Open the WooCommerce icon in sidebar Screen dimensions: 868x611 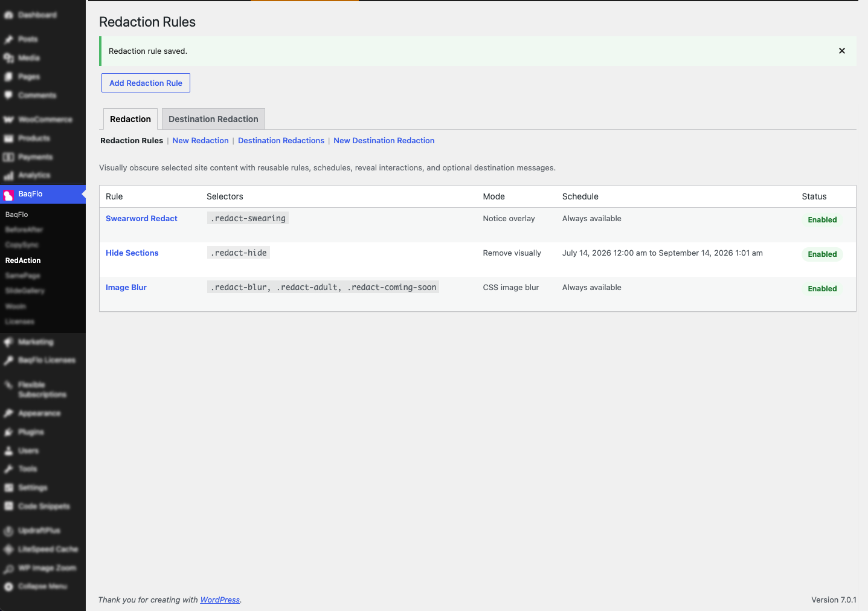[x=8, y=120]
